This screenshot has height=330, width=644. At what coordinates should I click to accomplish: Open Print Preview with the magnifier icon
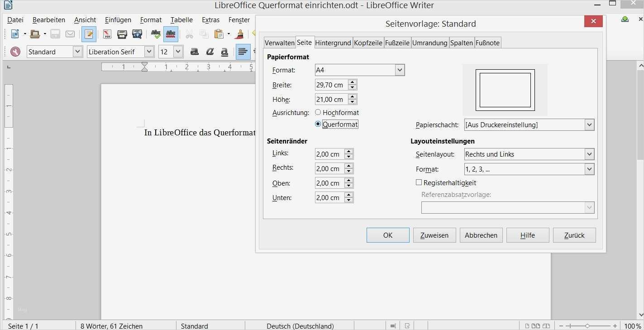(x=137, y=34)
